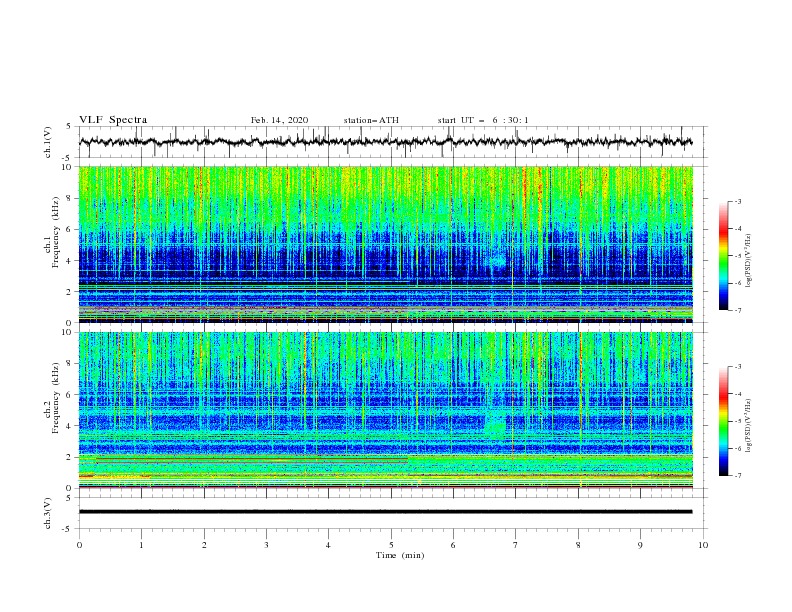Click the ch.1 "Frequency (kHz)" axis label

pyautogui.click(x=56, y=233)
